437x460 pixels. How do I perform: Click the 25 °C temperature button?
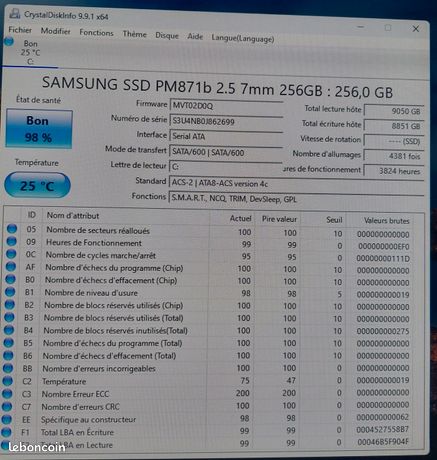coord(37,185)
